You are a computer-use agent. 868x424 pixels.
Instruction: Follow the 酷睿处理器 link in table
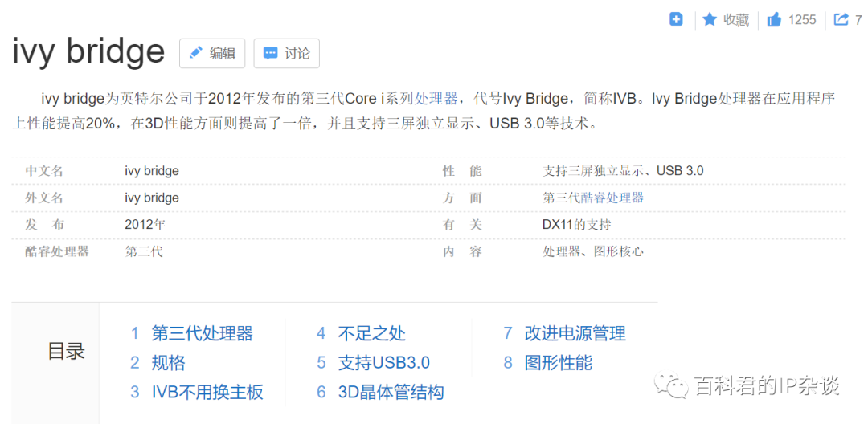coord(612,198)
